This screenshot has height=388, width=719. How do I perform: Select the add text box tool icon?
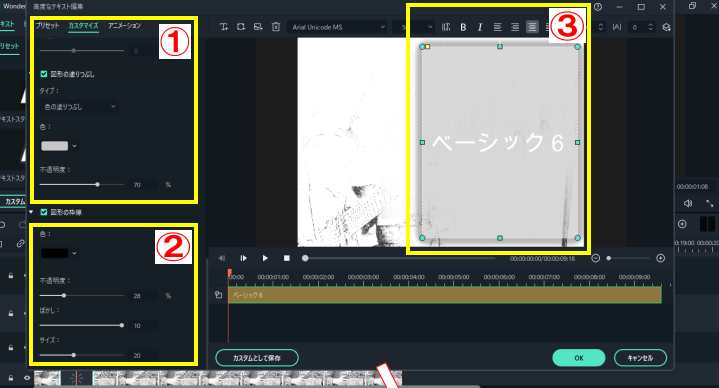pos(223,27)
